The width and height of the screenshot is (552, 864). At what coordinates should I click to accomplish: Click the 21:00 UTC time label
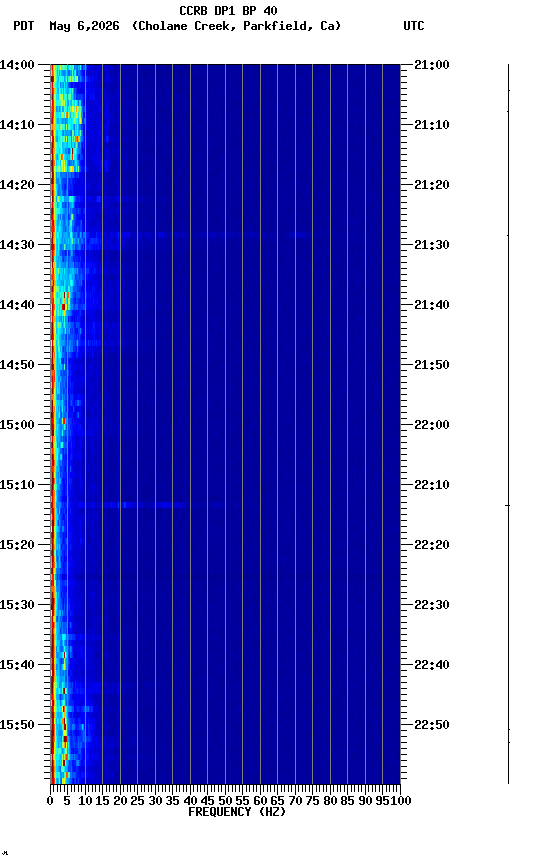click(x=432, y=65)
